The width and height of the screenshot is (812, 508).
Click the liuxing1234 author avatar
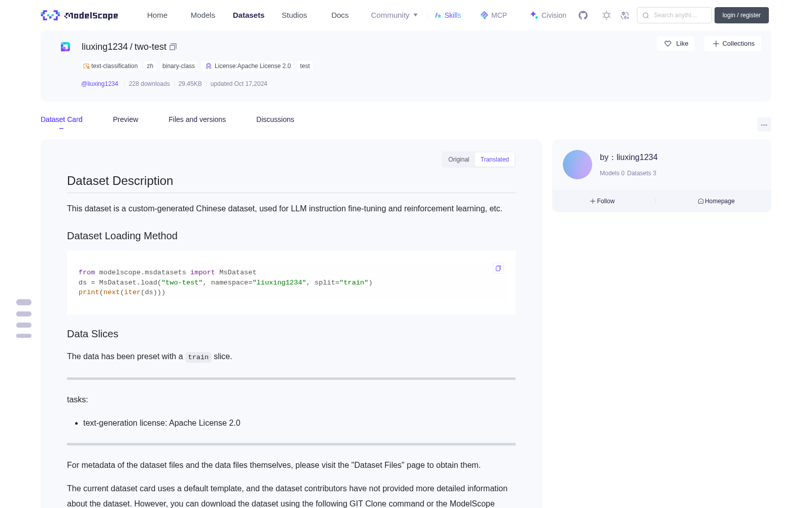[x=578, y=165]
